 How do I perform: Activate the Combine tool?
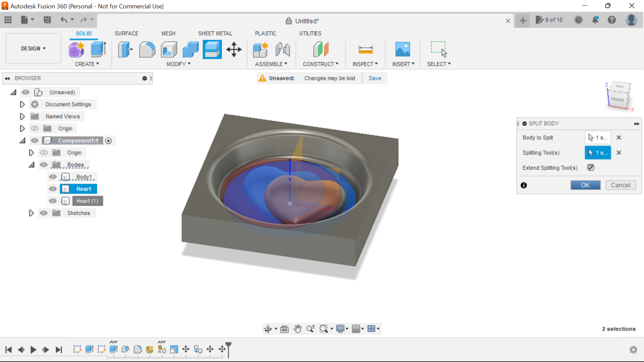tap(191, 49)
